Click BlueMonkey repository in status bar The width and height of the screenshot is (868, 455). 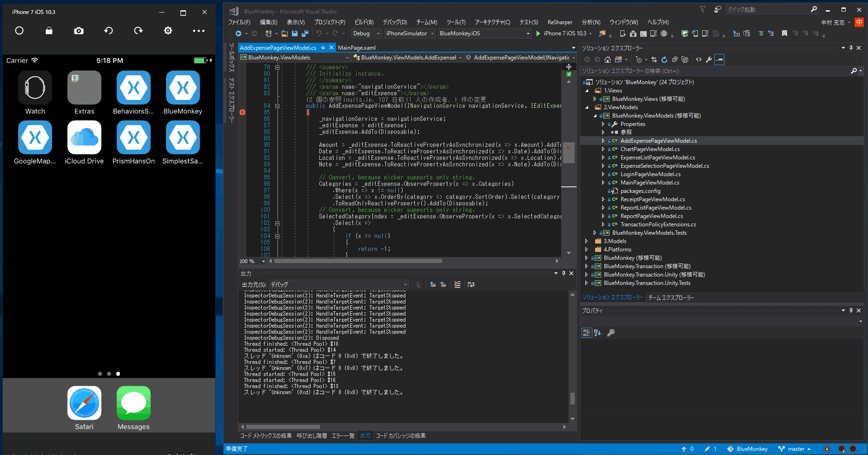(747, 449)
